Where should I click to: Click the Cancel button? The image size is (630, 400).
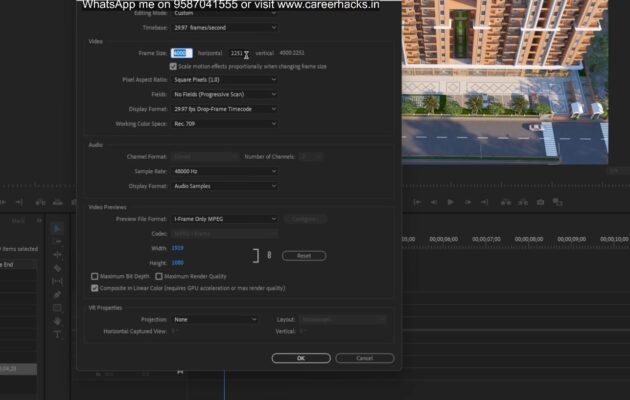364,358
